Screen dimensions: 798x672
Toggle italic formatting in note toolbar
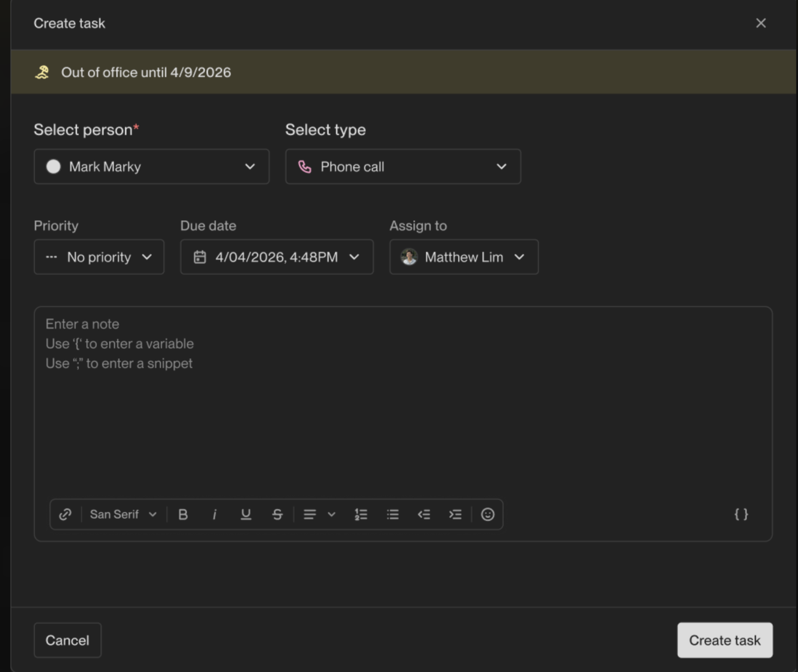pos(214,514)
